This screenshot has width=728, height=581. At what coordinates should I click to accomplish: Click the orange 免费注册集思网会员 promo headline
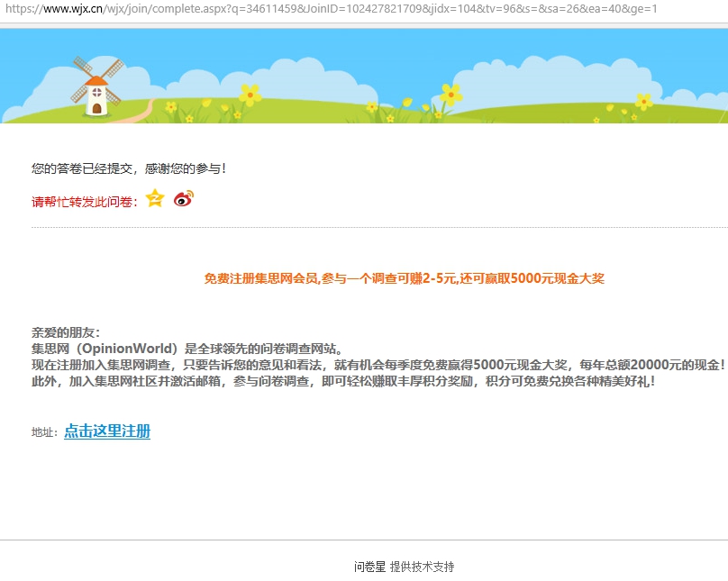point(404,278)
